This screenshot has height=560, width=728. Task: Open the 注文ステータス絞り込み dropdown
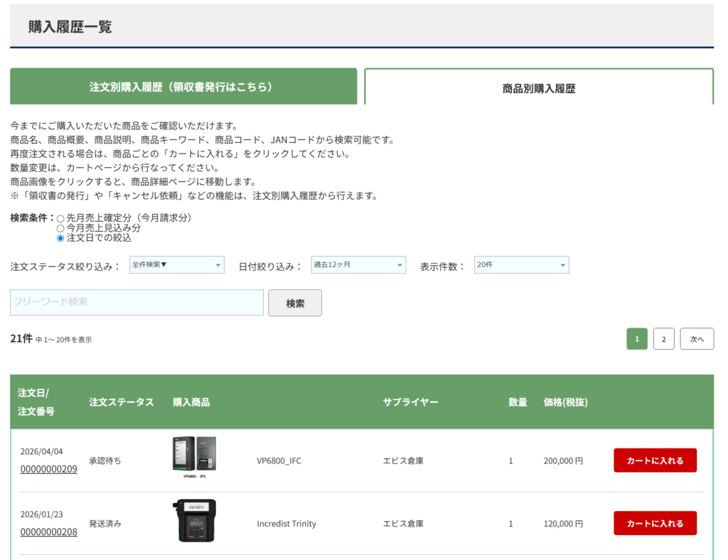(x=176, y=265)
